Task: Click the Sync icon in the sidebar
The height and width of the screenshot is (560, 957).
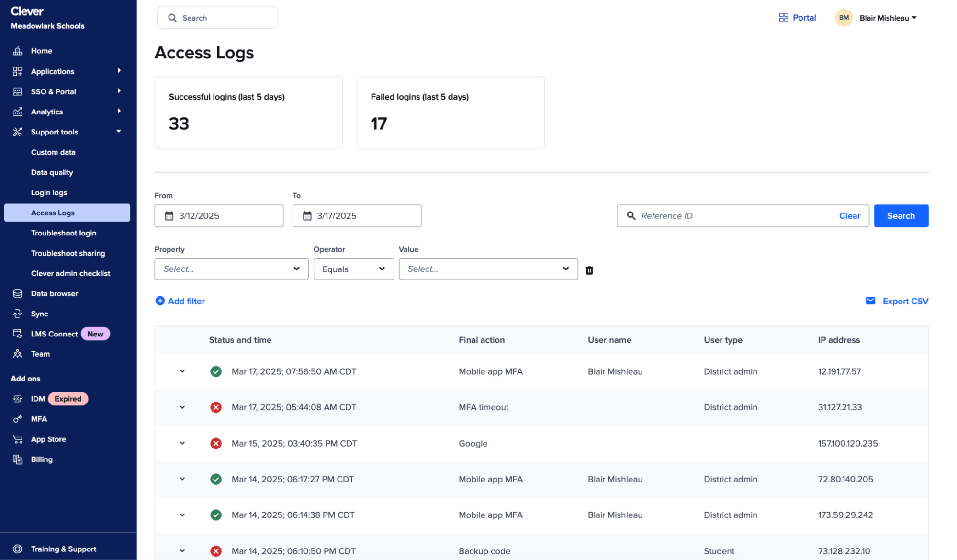Action: (17, 314)
